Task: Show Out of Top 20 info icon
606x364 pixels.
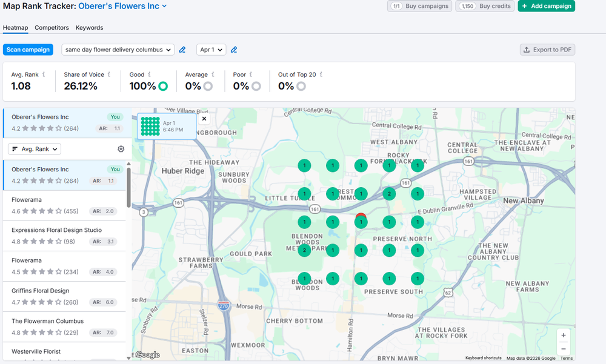Action: tap(321, 74)
